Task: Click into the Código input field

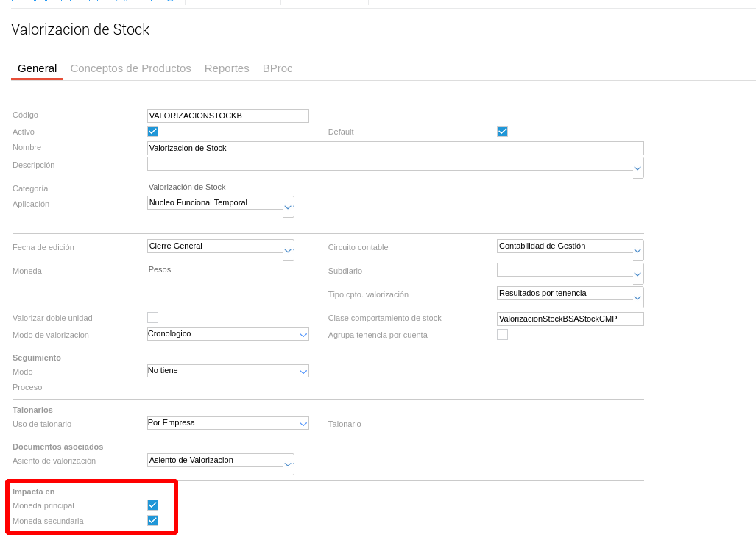Action: (x=227, y=116)
